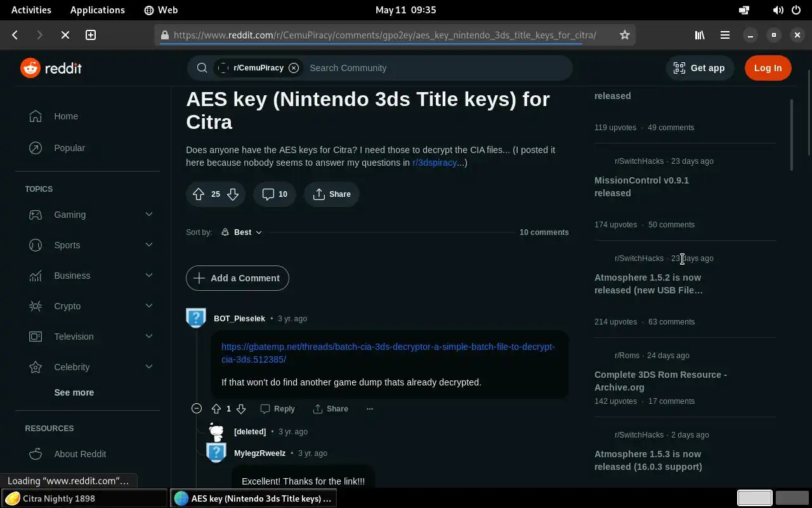Open the gbatemp.net decryptor link
Image resolution: width=812 pixels, height=508 pixels.
coord(388,353)
